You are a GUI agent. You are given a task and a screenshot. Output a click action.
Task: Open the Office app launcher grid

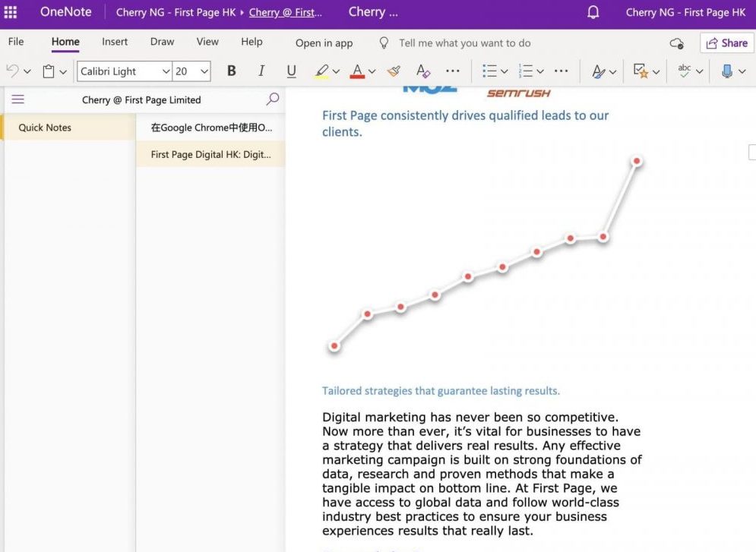tap(11, 12)
